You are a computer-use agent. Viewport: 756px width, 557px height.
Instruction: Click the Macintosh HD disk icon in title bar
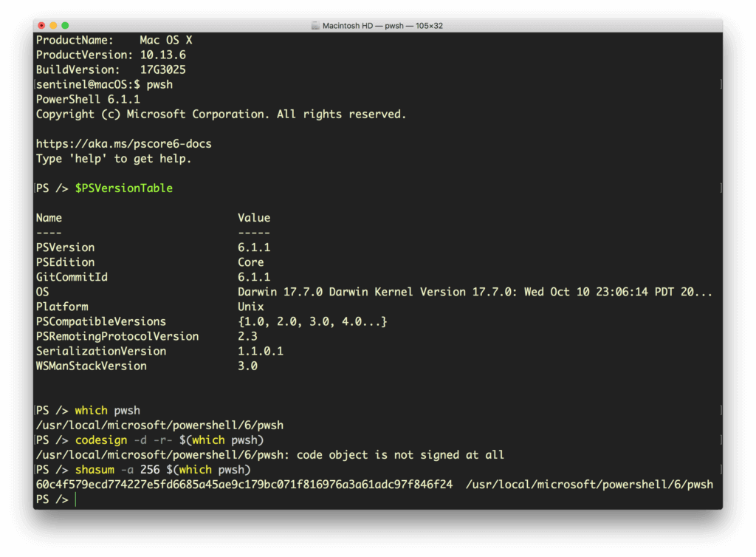pyautogui.click(x=316, y=26)
